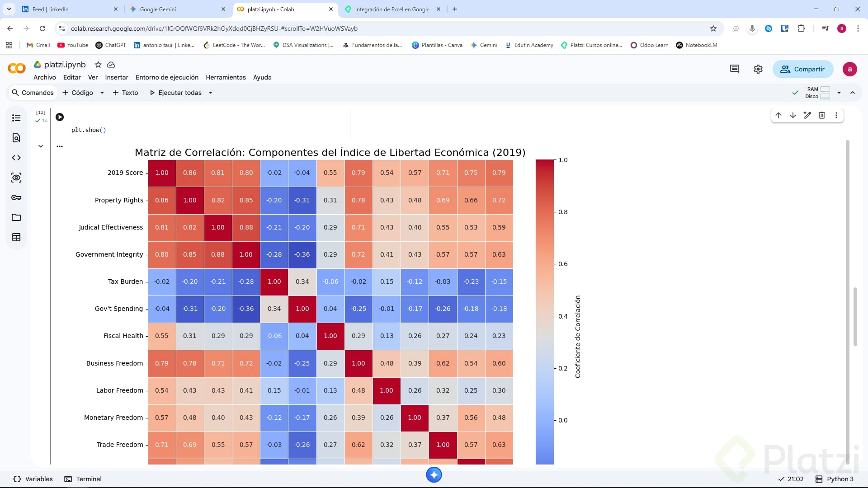Image resolution: width=868 pixels, height=488 pixels.
Task: Click the Compartir share button
Action: click(x=803, y=69)
